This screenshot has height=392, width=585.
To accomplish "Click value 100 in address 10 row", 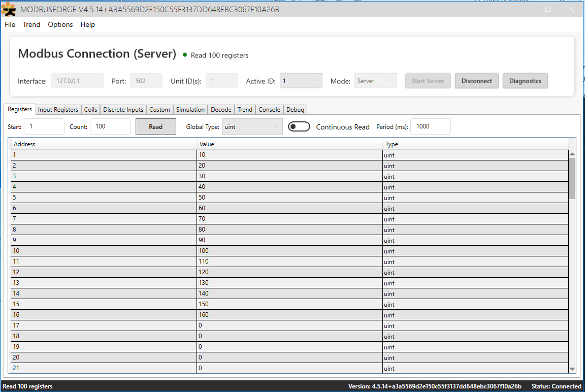I will coord(289,251).
